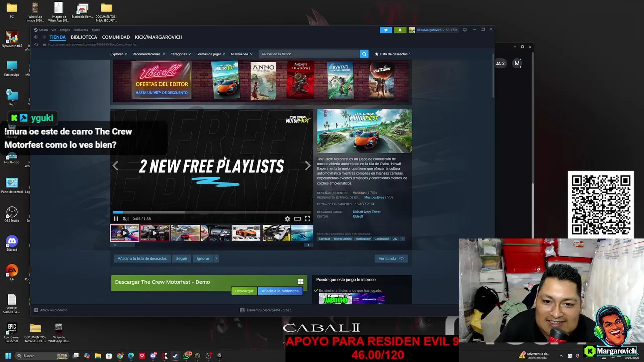The width and height of the screenshot is (644, 362).
Task: Go to the next media with right arrow
Action: click(308, 166)
